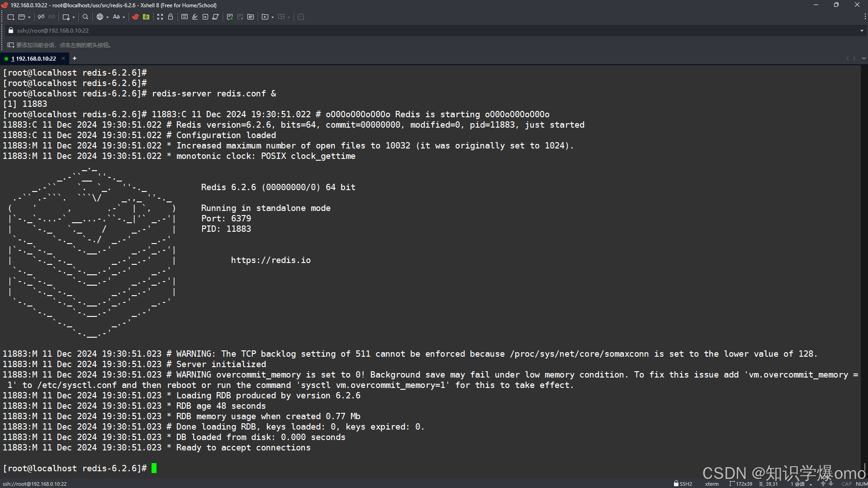
Task: Click the status bar down arrow icon
Action: click(x=830, y=484)
